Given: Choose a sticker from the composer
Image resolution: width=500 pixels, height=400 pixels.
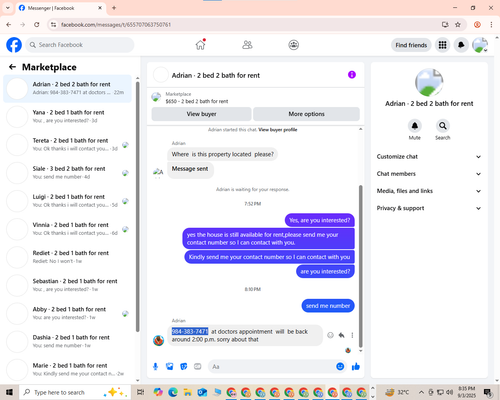Looking at the screenshot, I should click(x=184, y=367).
